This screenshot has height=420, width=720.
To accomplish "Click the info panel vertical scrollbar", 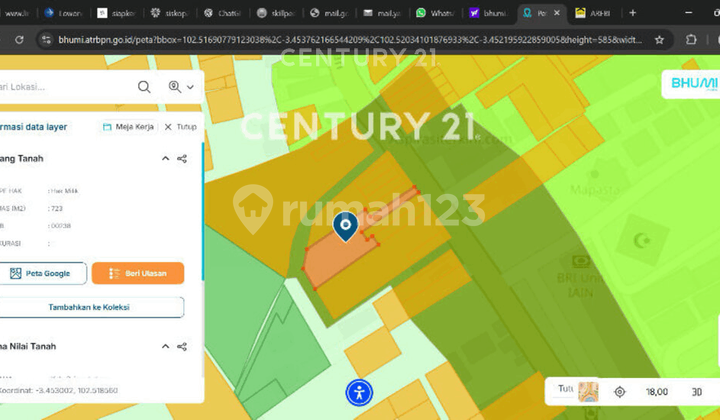I will point(202,211).
